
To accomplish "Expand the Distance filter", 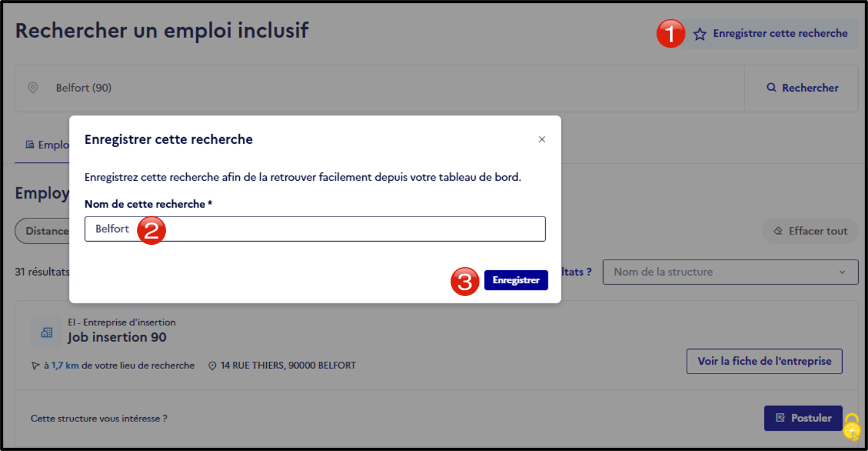I will coord(43,231).
